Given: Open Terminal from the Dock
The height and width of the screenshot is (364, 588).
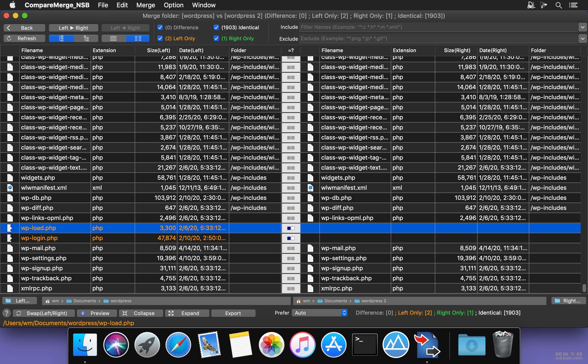Looking at the screenshot, I should [365, 345].
